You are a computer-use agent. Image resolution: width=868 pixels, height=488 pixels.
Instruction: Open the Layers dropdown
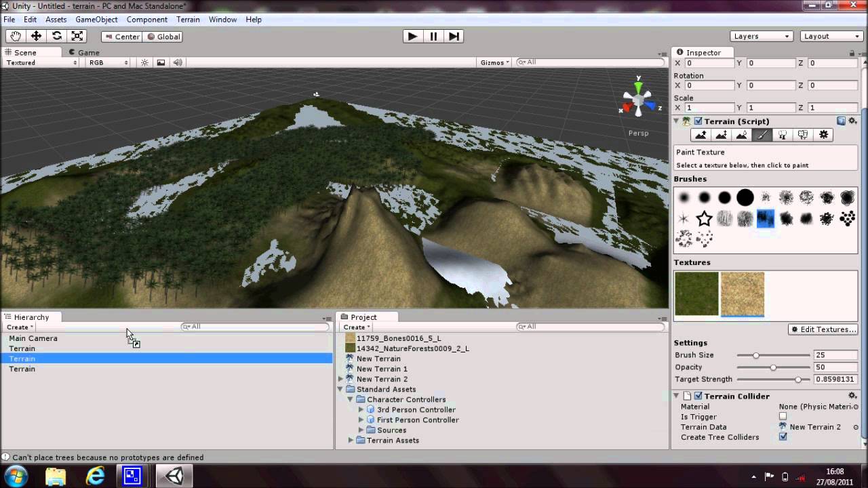pyautogui.click(x=762, y=36)
